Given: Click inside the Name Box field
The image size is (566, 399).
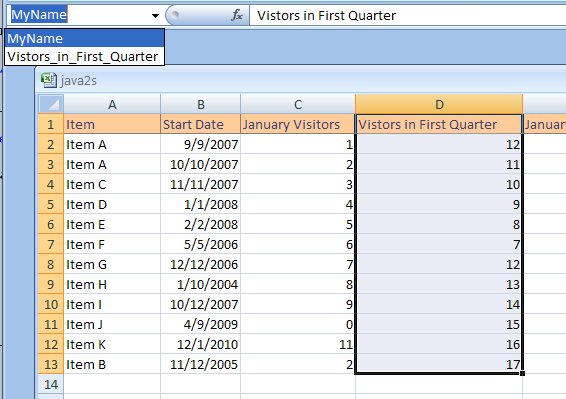Looking at the screenshot, I should pos(78,15).
